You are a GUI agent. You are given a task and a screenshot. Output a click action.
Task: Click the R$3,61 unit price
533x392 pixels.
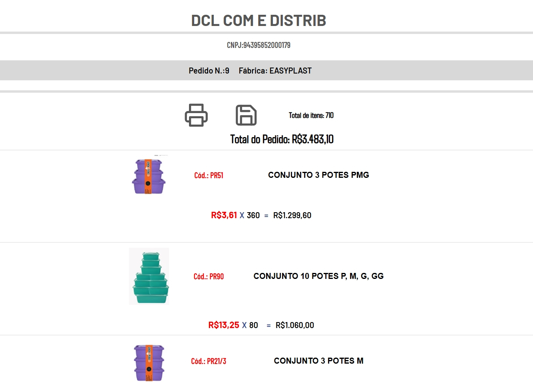[x=224, y=215]
